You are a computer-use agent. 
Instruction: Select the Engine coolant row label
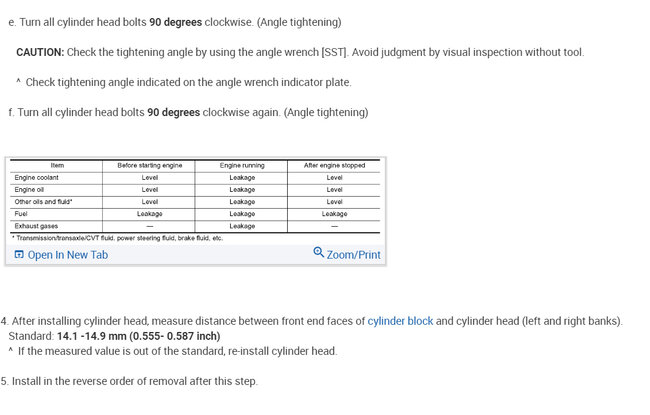[x=36, y=177]
